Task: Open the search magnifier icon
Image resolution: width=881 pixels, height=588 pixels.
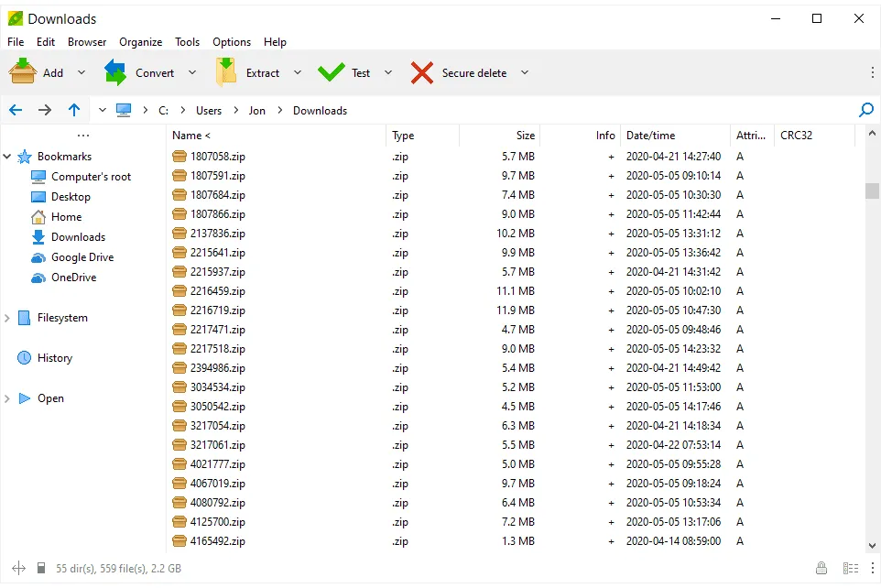Action: pos(866,110)
